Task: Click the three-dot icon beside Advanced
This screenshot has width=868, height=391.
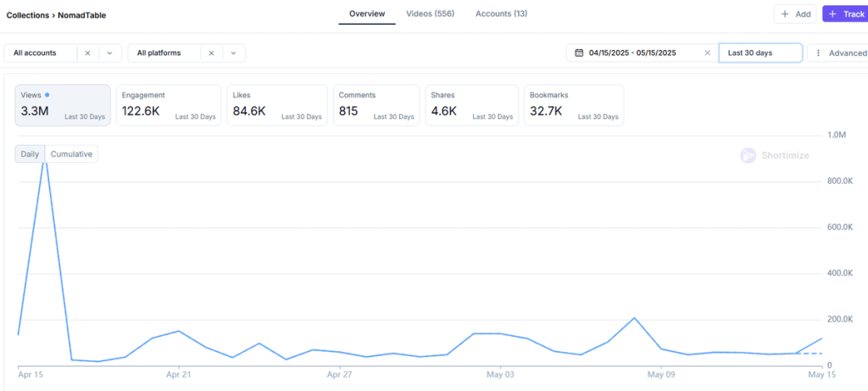Action: pyautogui.click(x=818, y=53)
